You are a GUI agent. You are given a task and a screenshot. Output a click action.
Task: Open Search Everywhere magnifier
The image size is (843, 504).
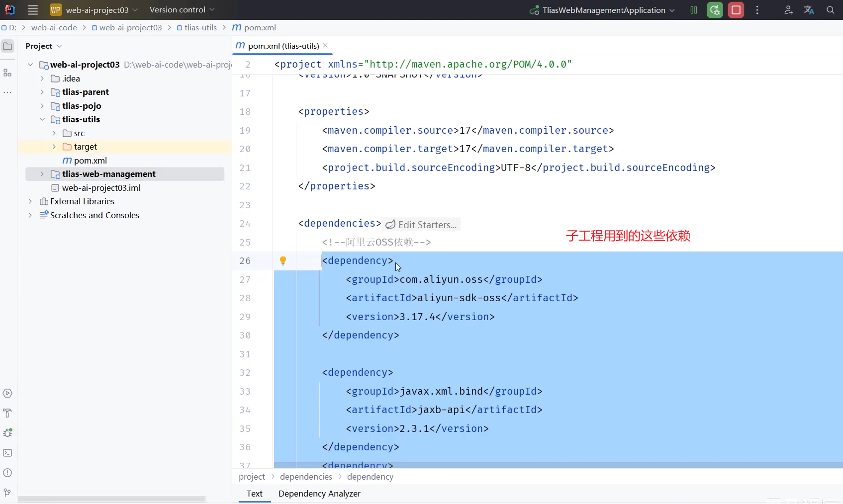830,10
